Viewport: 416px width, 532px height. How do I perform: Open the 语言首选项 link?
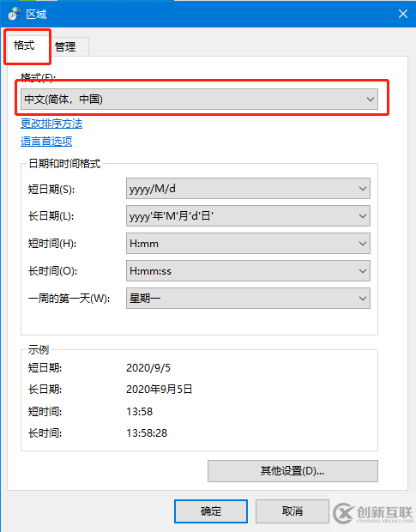(46, 141)
